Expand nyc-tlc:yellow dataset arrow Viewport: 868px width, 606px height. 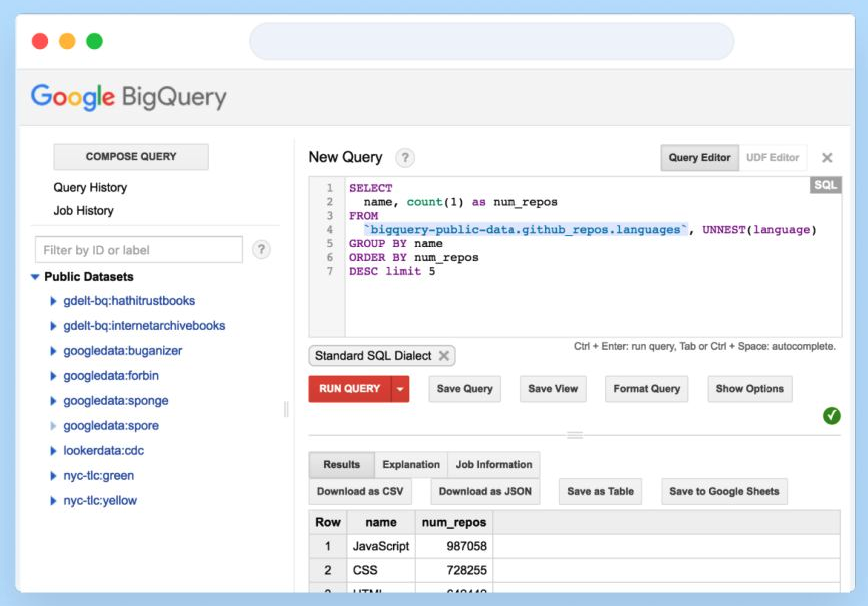[53, 501]
